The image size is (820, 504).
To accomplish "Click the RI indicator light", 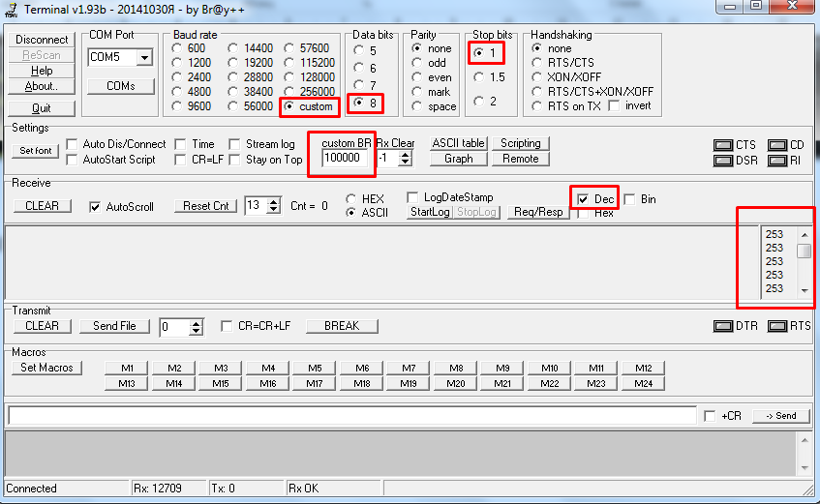I will point(777,161).
